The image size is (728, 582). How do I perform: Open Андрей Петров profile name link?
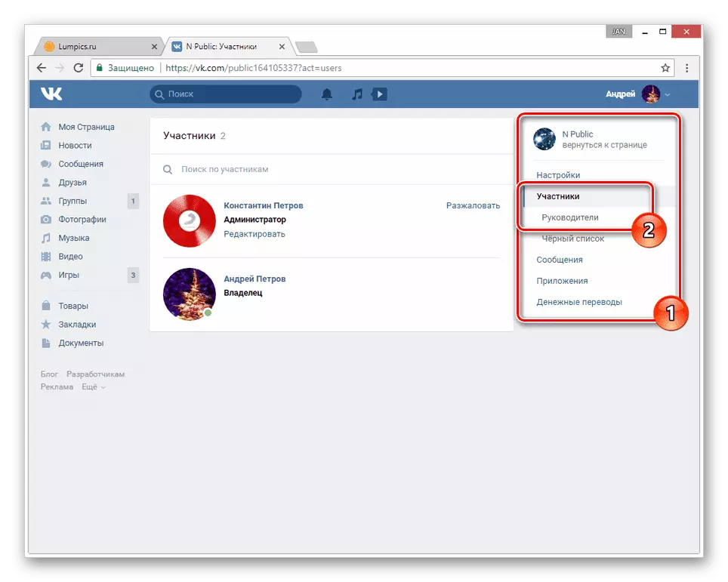pyautogui.click(x=254, y=279)
